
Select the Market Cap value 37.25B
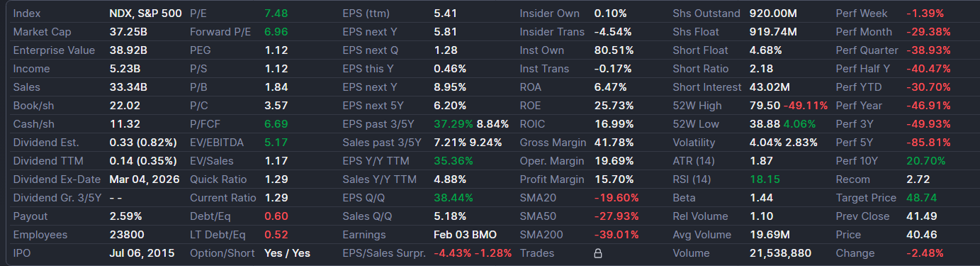[128, 31]
